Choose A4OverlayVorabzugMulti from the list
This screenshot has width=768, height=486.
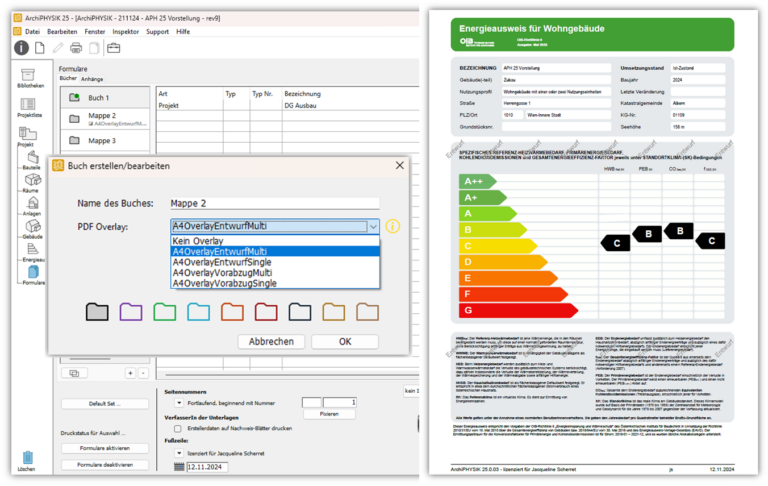(x=275, y=272)
